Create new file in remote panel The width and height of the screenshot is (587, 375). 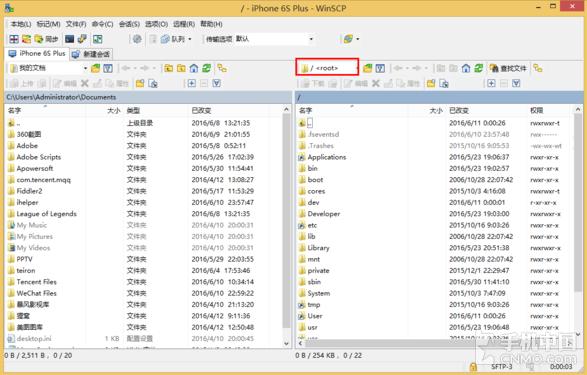(444, 83)
